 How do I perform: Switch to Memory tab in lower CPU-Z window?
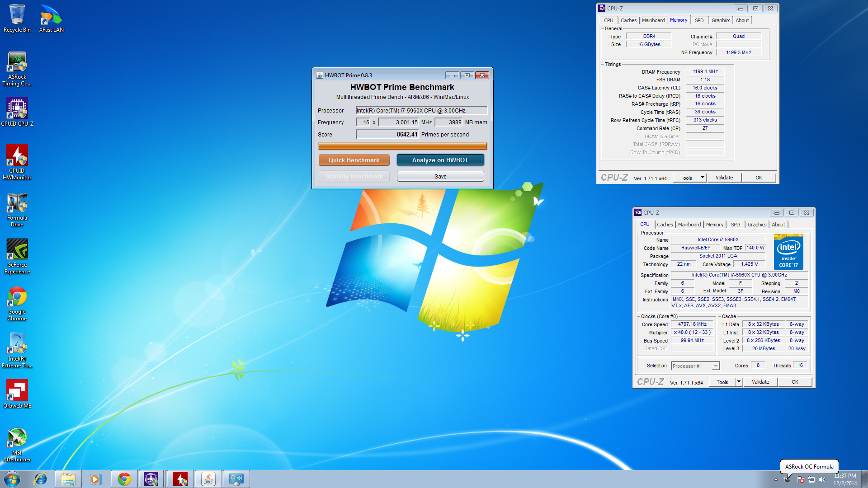(x=715, y=225)
